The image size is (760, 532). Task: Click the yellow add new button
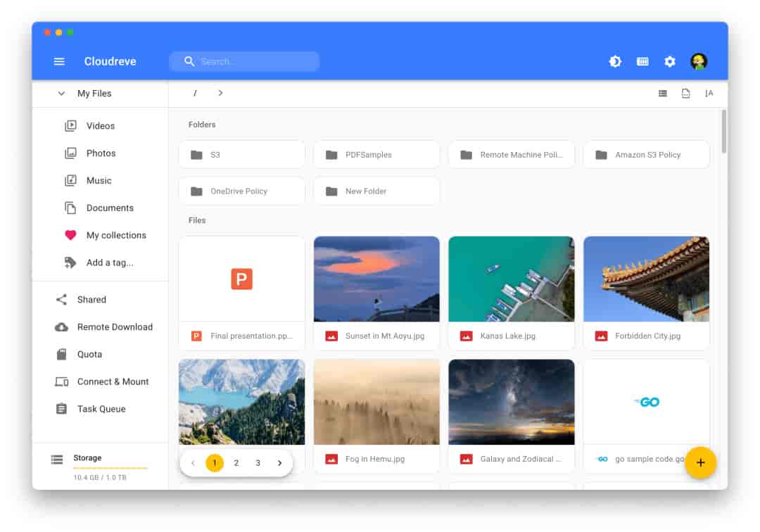(x=700, y=462)
